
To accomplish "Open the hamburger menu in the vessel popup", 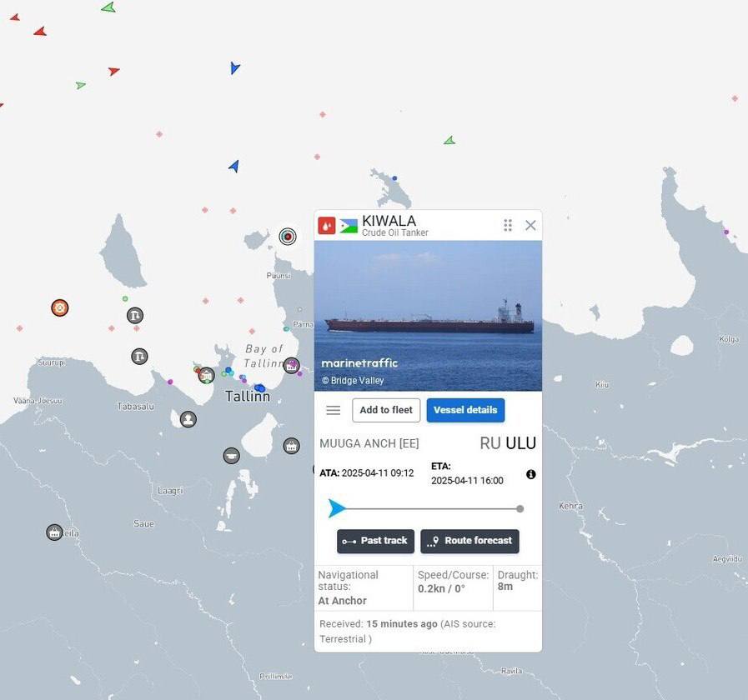I will (334, 410).
